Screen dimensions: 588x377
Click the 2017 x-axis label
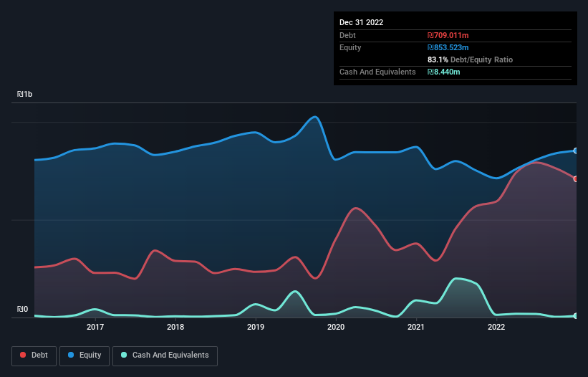95,327
